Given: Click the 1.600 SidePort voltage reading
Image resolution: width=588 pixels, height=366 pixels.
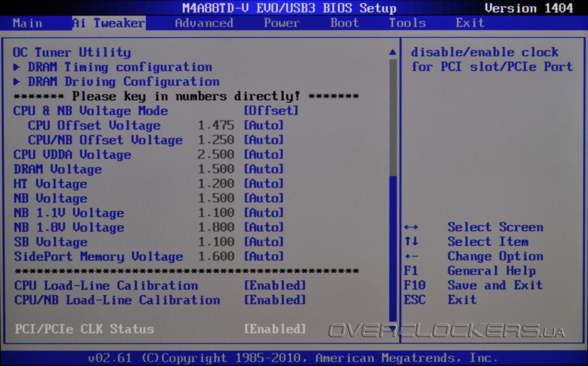Looking at the screenshot, I should [x=216, y=257].
